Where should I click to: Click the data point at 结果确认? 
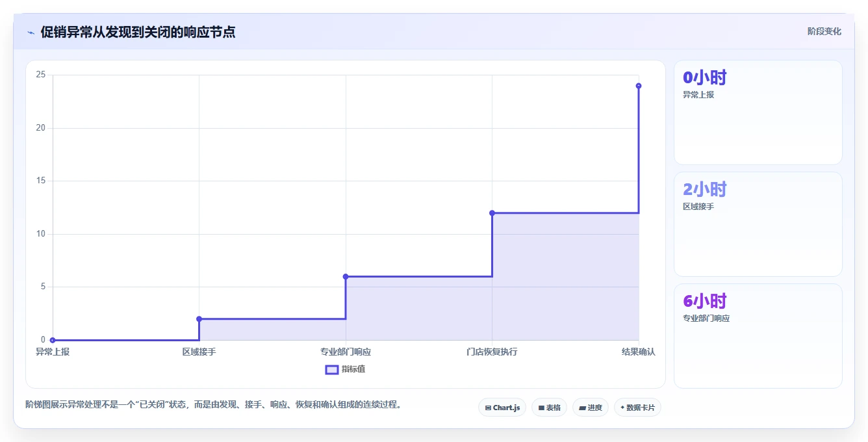639,86
